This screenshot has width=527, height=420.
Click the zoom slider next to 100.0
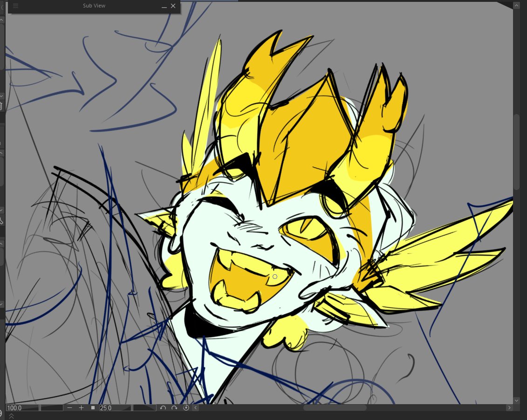pos(52,408)
